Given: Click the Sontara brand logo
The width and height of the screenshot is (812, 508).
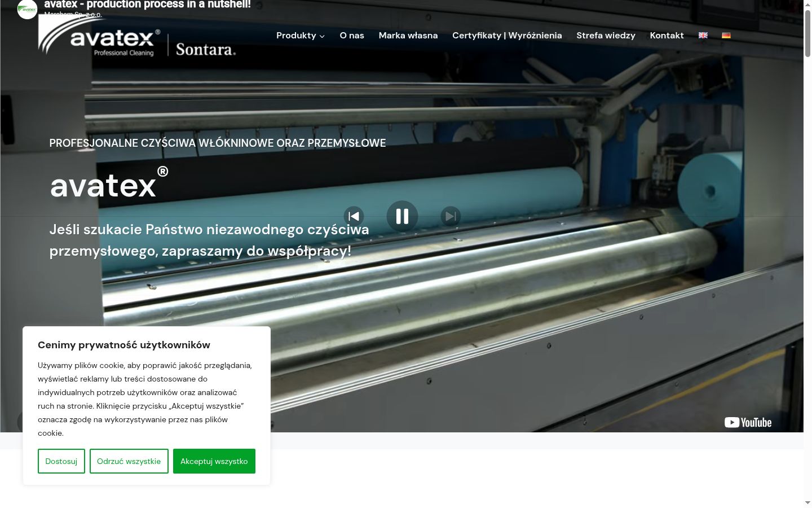Looking at the screenshot, I should [x=206, y=50].
